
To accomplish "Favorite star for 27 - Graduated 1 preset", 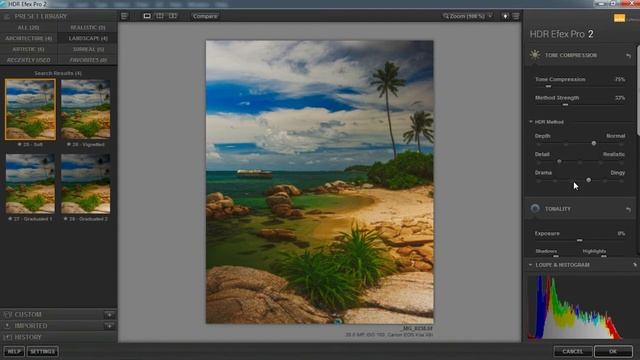I will click(10, 219).
